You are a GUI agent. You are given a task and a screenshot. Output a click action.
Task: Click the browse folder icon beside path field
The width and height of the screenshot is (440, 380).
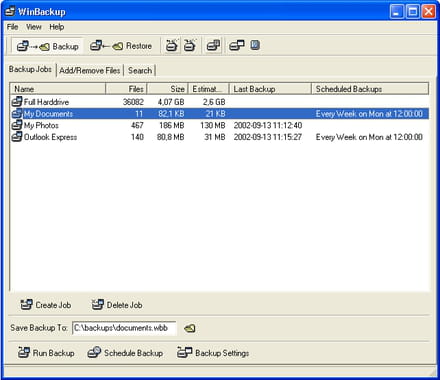190,328
